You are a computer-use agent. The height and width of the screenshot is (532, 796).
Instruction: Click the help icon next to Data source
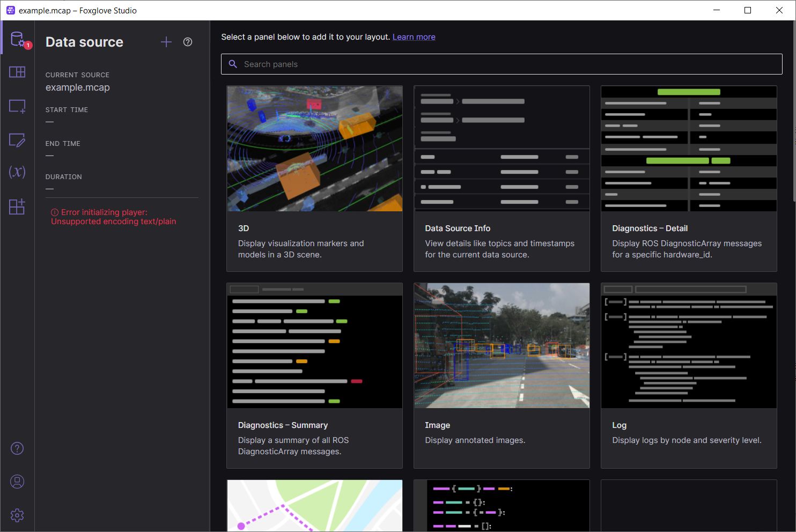point(188,42)
